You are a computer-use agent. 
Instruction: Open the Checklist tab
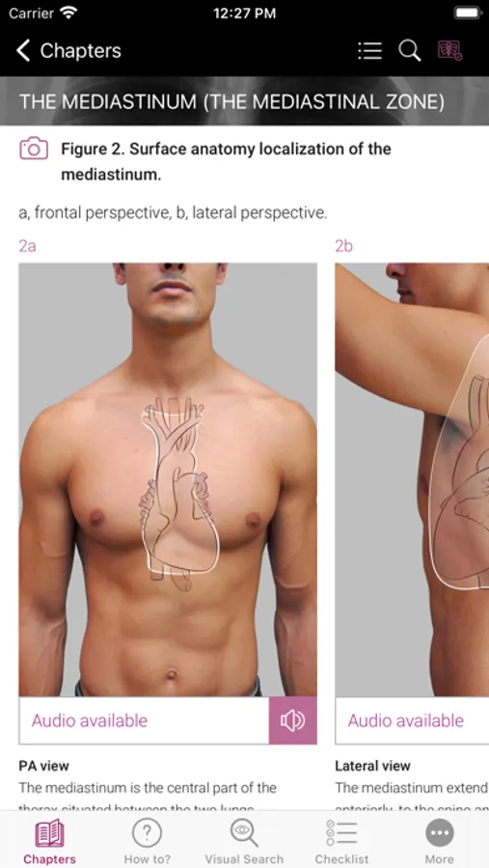point(341,841)
